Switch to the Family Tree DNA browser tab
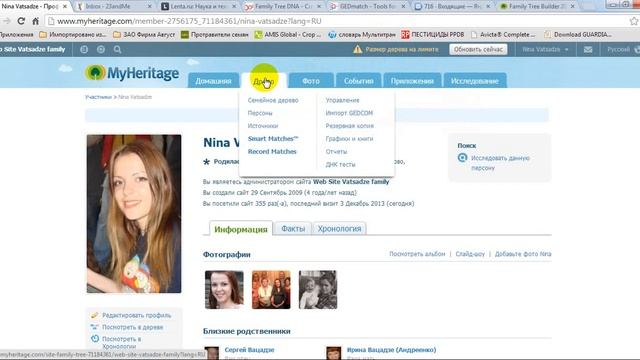 [282, 7]
